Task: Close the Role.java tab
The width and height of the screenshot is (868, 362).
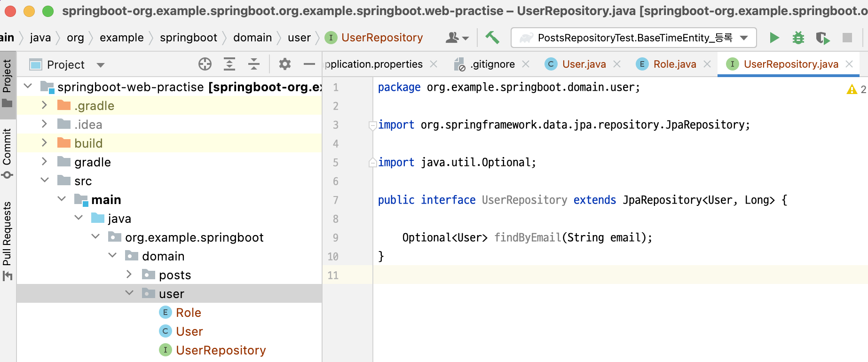Action: (707, 64)
